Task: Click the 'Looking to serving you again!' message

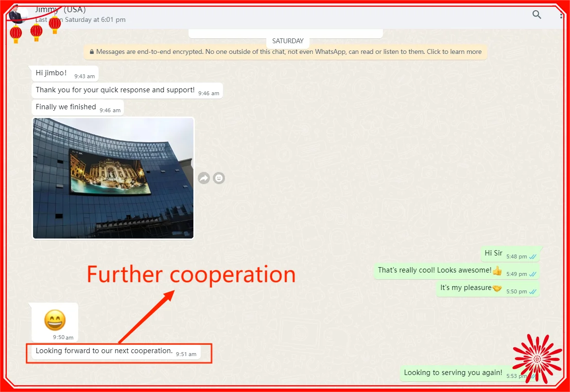Action: click(453, 373)
